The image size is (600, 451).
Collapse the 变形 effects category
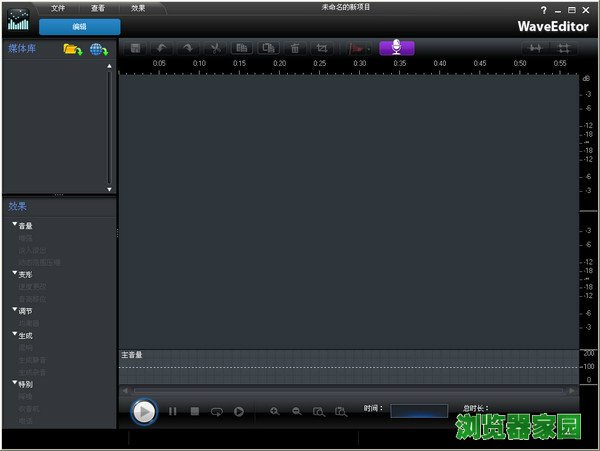(x=15, y=273)
